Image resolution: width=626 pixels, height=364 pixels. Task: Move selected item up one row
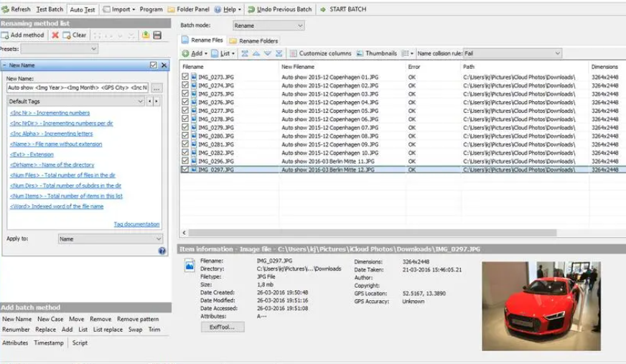click(256, 53)
